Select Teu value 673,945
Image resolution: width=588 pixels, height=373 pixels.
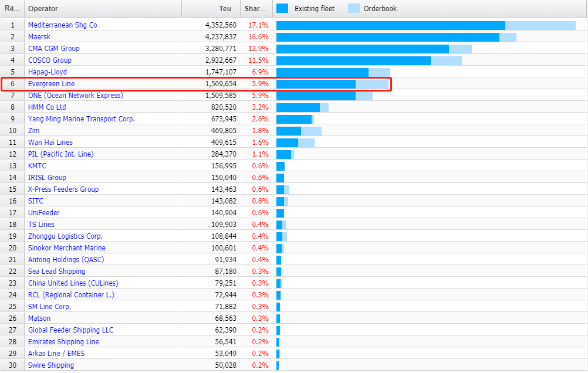224,119
